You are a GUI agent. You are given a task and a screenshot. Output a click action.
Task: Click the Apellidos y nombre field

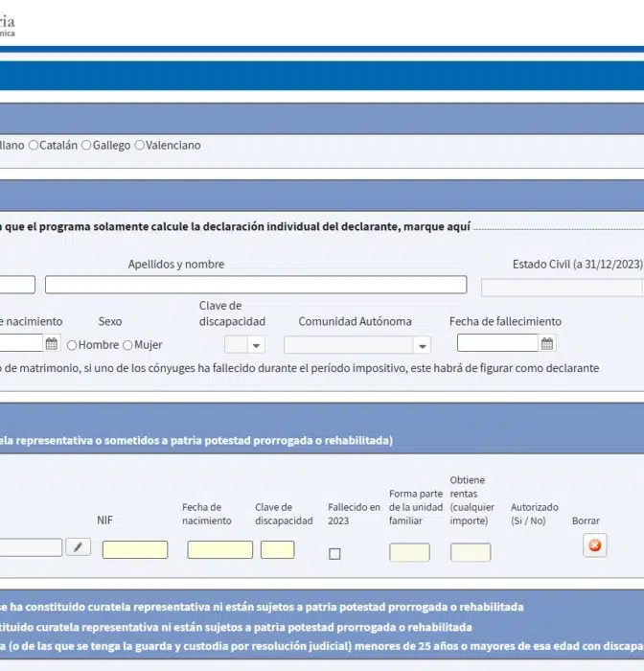tap(256, 285)
